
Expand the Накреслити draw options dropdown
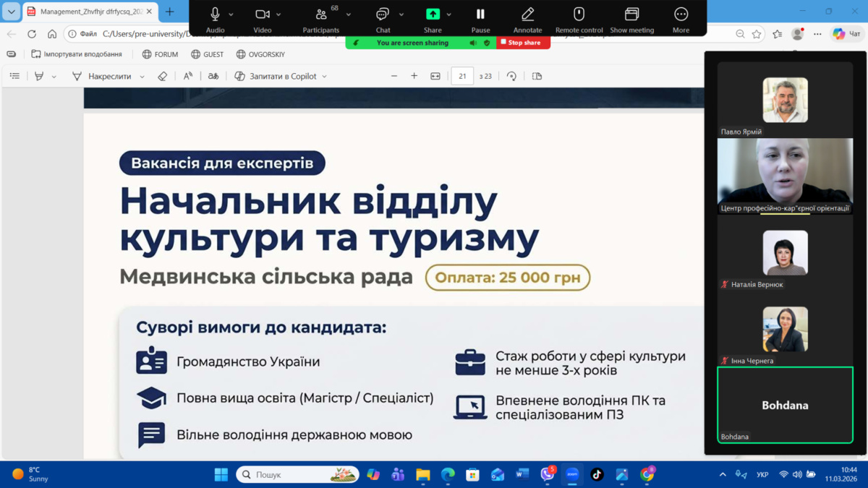(x=142, y=77)
